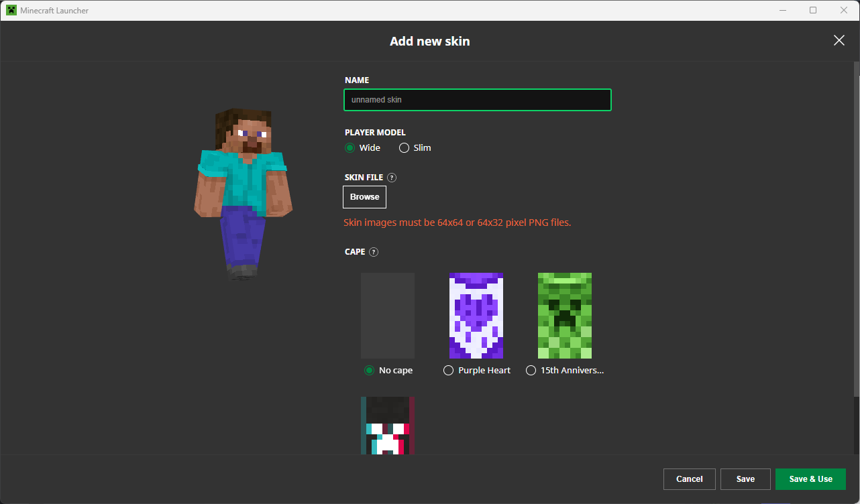
Task: Browse for a skin file
Action: pos(364,197)
